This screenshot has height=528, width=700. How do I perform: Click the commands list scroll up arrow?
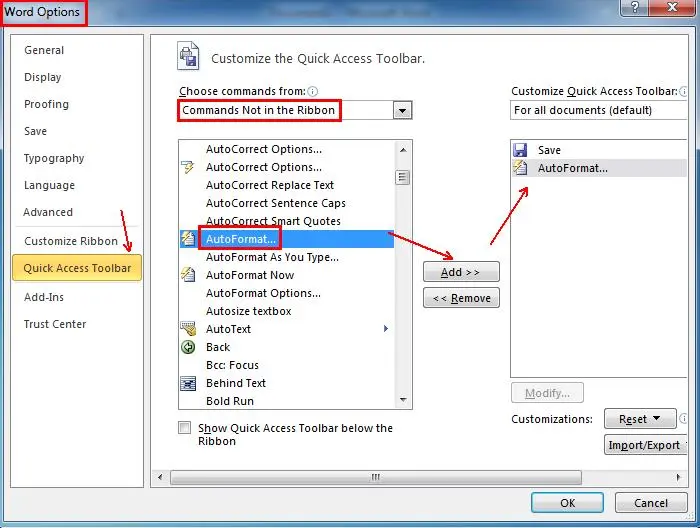point(403,150)
